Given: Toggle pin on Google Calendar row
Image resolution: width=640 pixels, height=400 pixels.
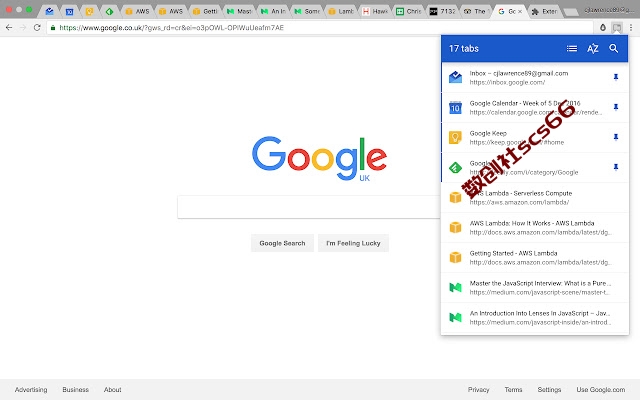Looking at the screenshot, I should (616, 107).
